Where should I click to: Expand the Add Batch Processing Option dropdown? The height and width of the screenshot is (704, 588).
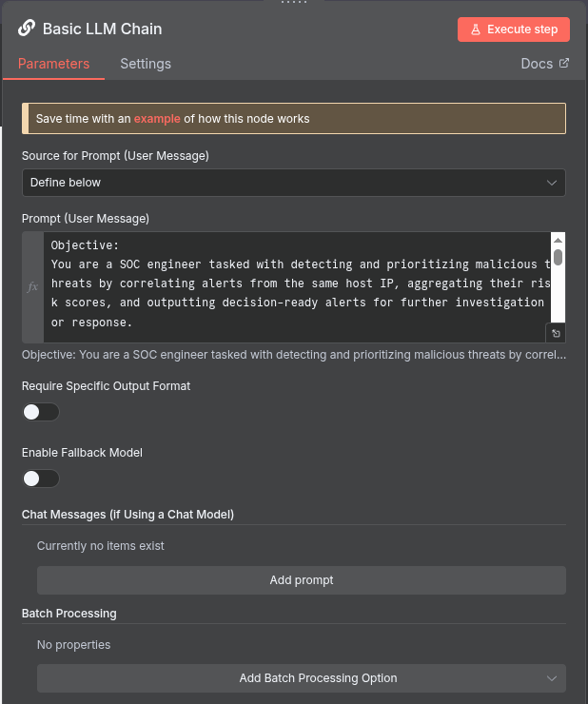301,678
